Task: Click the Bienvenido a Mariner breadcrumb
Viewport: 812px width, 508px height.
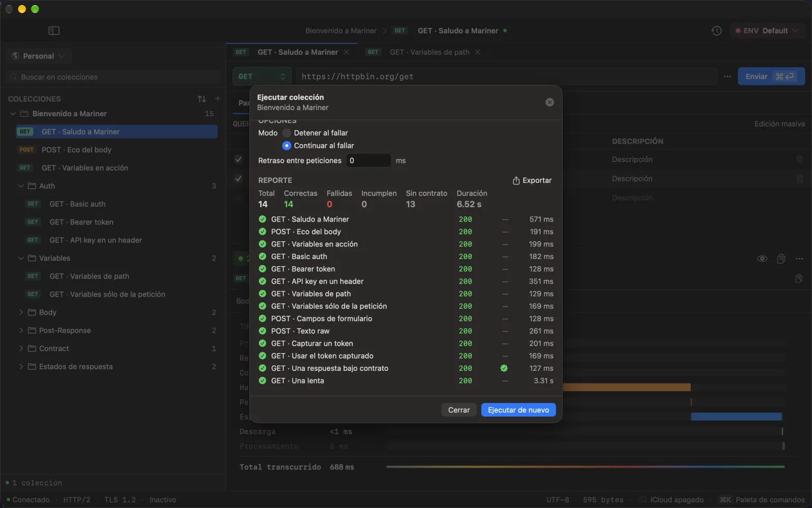Action: [341, 30]
